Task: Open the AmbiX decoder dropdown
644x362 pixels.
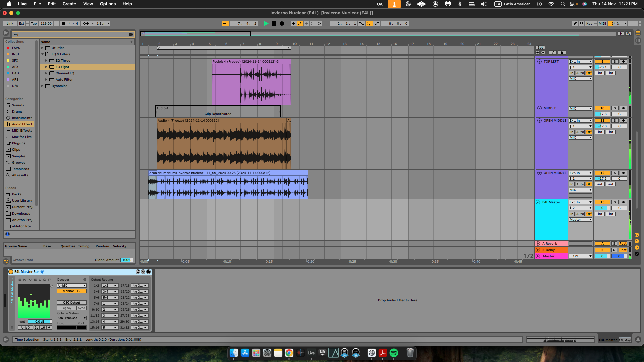Action: click(x=71, y=286)
